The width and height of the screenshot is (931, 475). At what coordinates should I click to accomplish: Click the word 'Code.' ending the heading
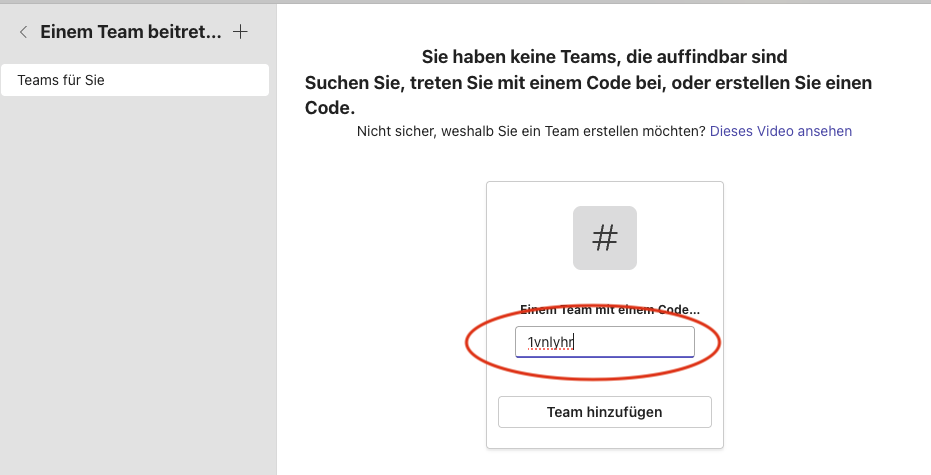[330, 107]
